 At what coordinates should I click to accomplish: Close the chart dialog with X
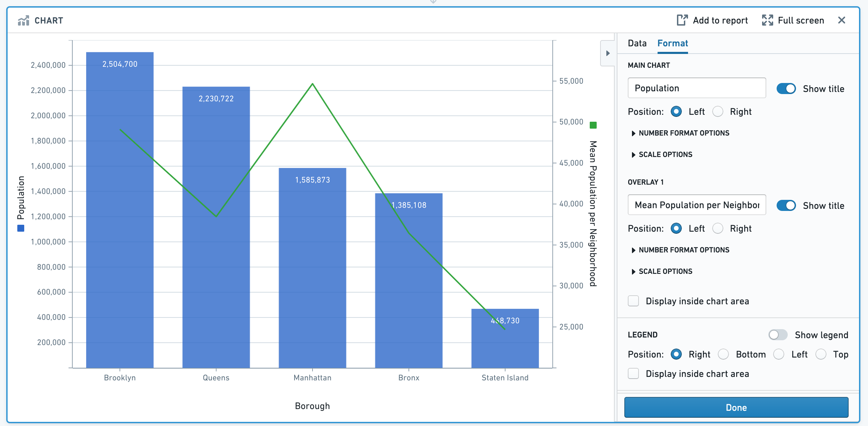[x=842, y=20]
